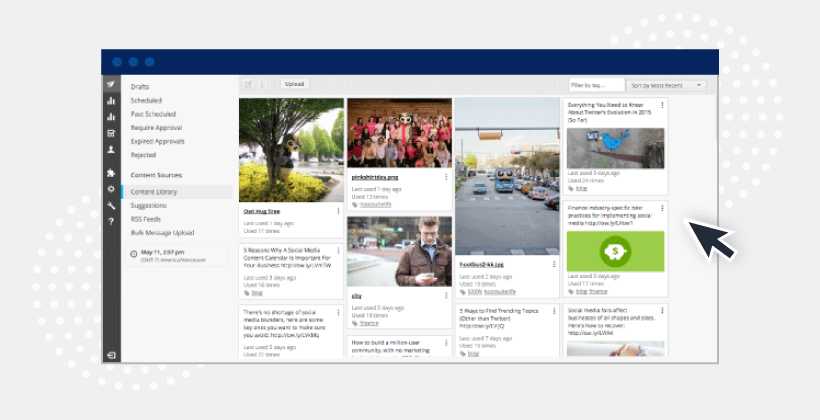820x420 pixels.
Task: Open the Publisher paper plane icon
Action: [x=111, y=85]
